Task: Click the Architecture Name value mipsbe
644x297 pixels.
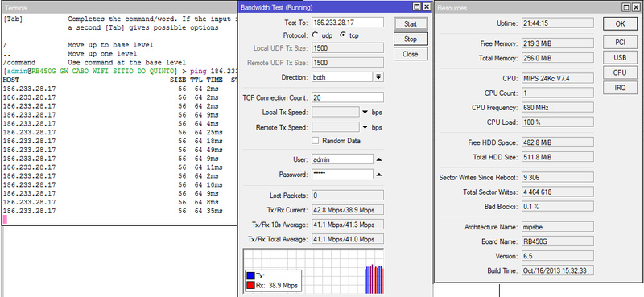Action: (557, 227)
